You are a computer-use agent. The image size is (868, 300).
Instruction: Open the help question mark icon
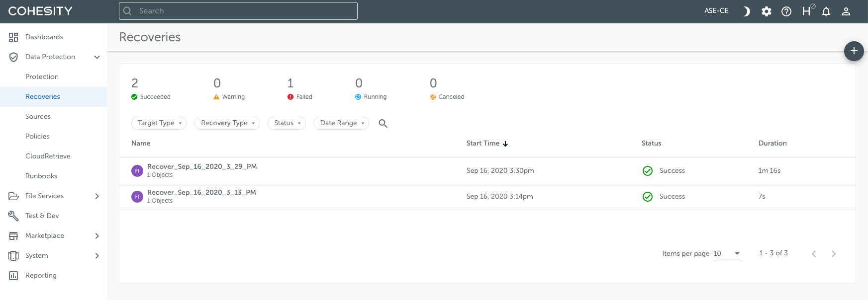(786, 11)
